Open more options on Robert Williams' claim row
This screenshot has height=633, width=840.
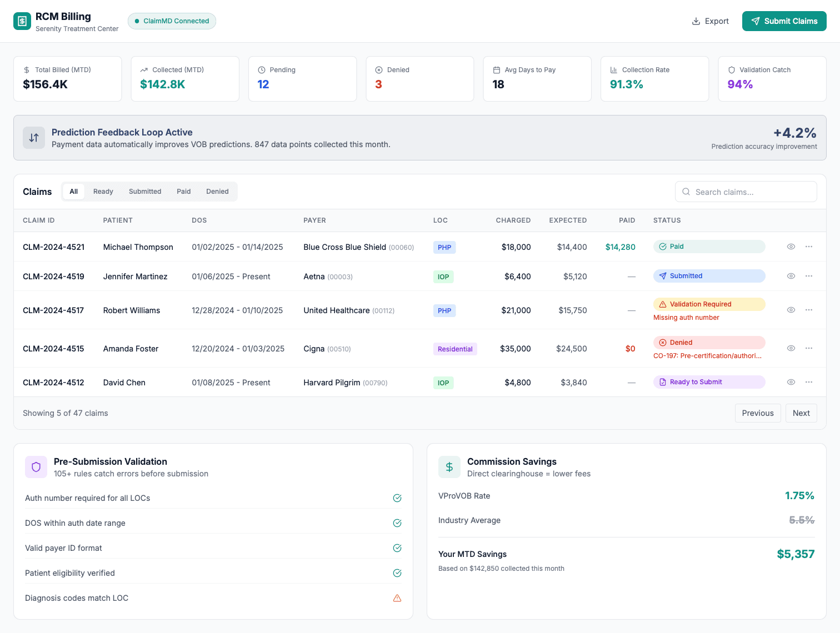[808, 310]
